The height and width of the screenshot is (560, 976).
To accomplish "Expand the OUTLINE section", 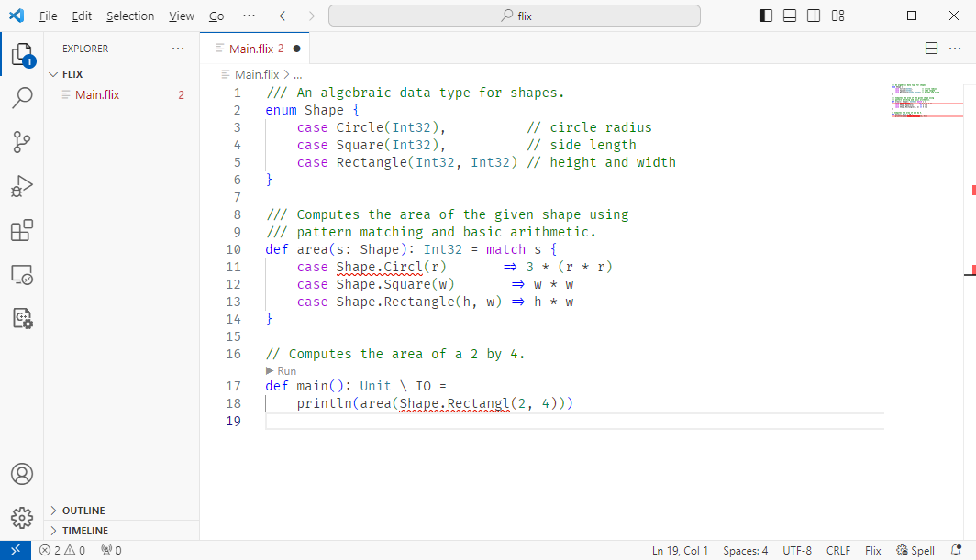I will [84, 511].
